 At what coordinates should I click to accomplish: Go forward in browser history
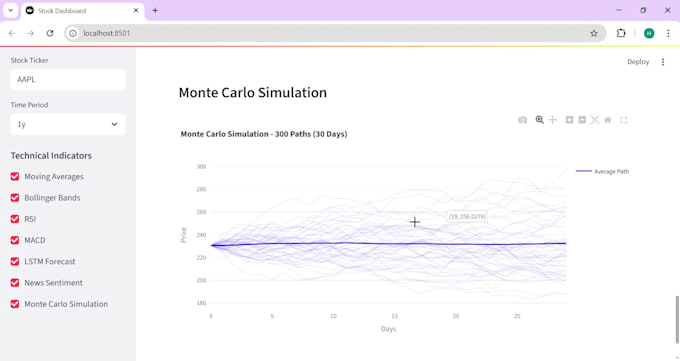(30, 33)
